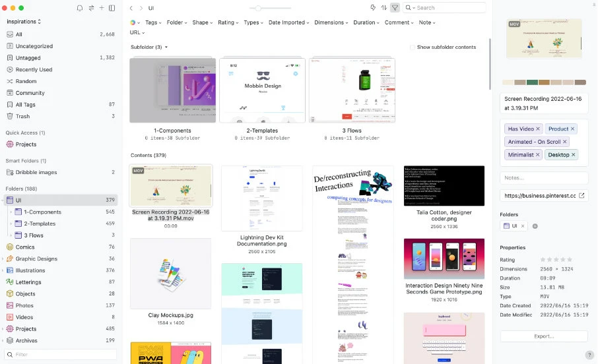This screenshot has width=598, height=364.
Task: Click the thumbnail size slider
Action: click(257, 8)
